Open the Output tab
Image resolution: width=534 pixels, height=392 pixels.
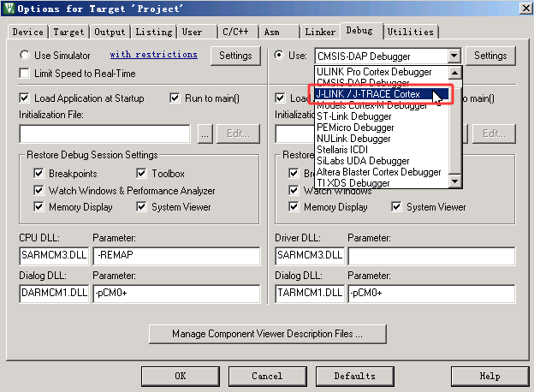(x=110, y=32)
